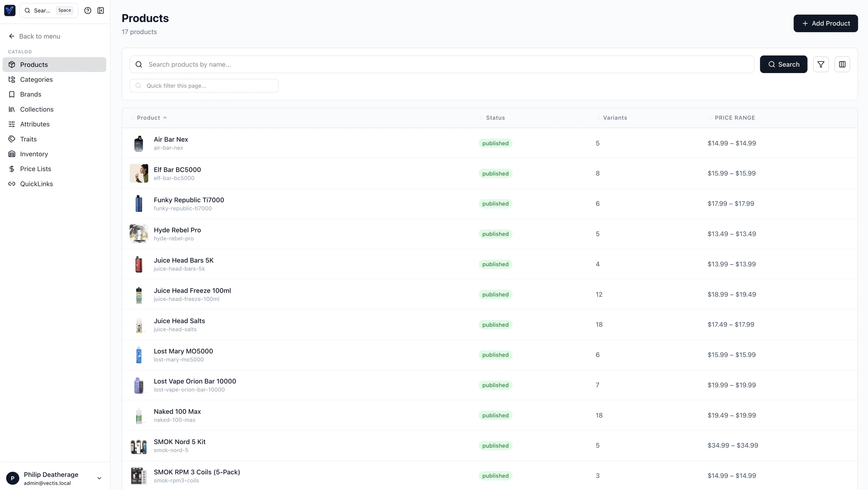Go to Inventory section

[x=34, y=154]
